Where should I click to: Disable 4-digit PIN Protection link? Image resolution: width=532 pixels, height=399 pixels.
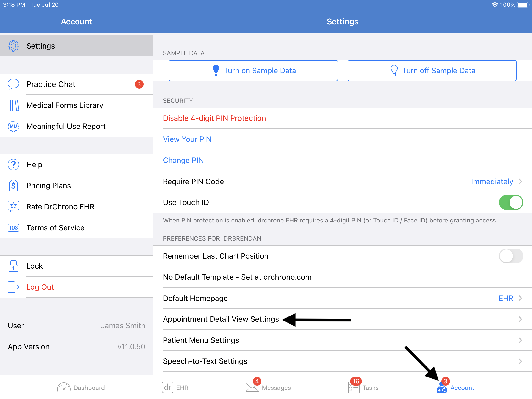point(215,118)
